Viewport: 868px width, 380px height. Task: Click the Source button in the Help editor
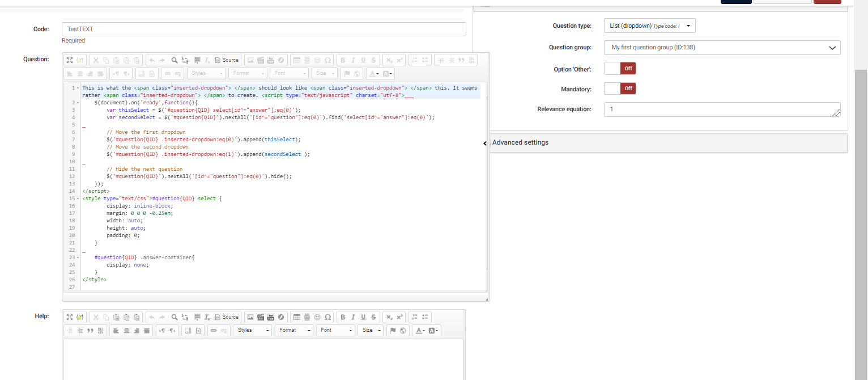[x=227, y=316]
